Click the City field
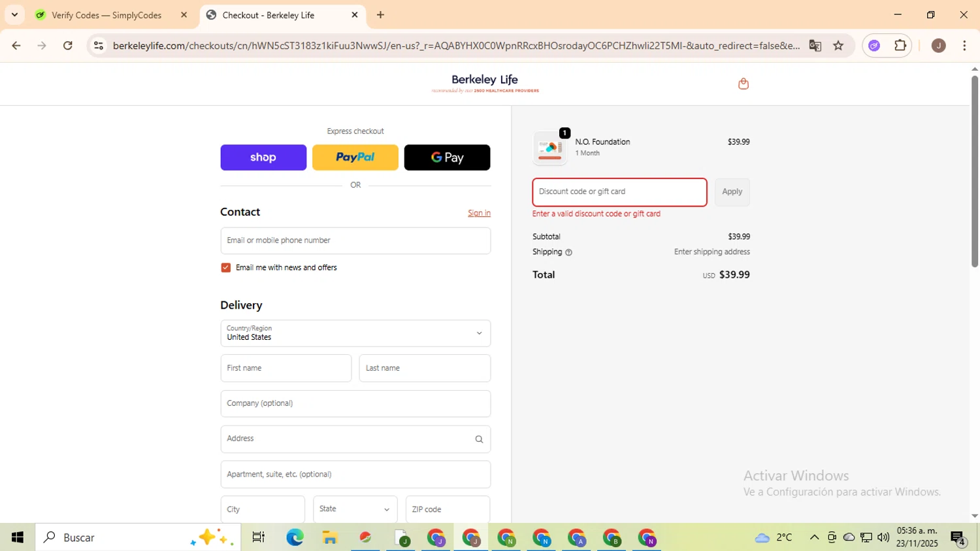This screenshot has height=551, width=980. [263, 509]
